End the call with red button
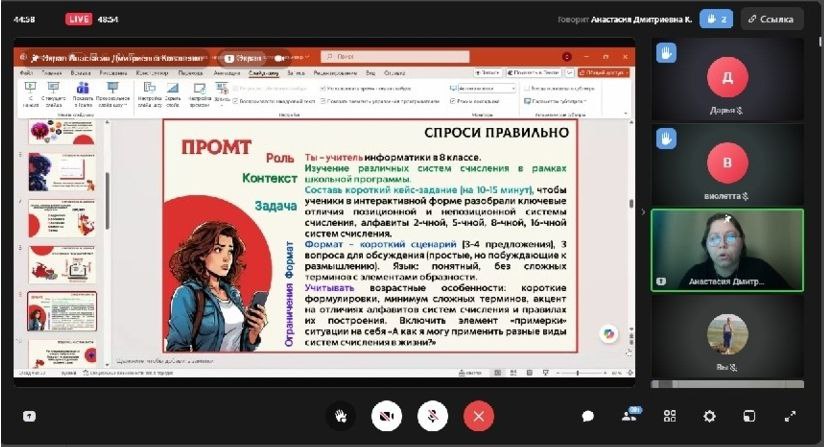 coord(479,416)
